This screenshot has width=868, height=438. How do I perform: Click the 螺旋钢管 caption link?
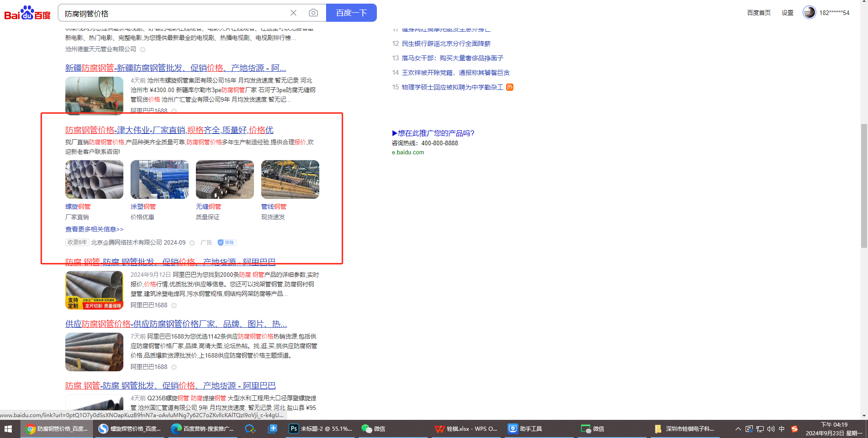point(78,207)
